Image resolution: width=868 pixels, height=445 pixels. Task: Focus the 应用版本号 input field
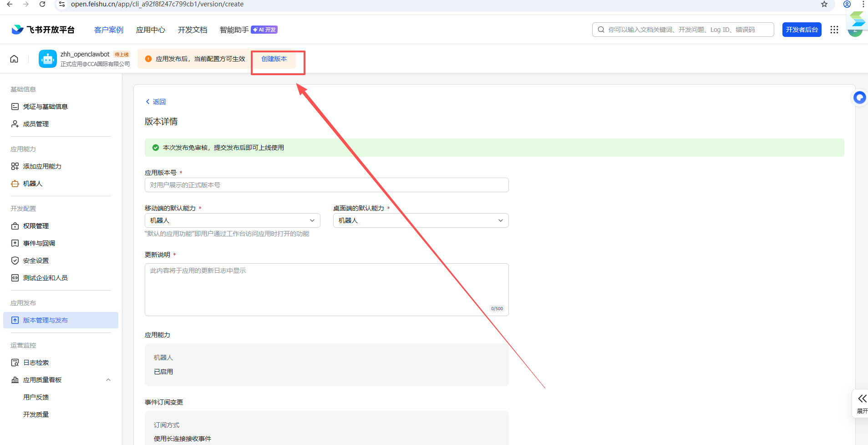click(x=327, y=185)
